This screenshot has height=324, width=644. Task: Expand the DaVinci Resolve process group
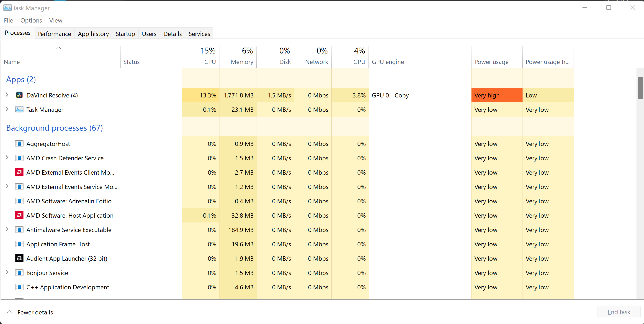click(x=7, y=95)
